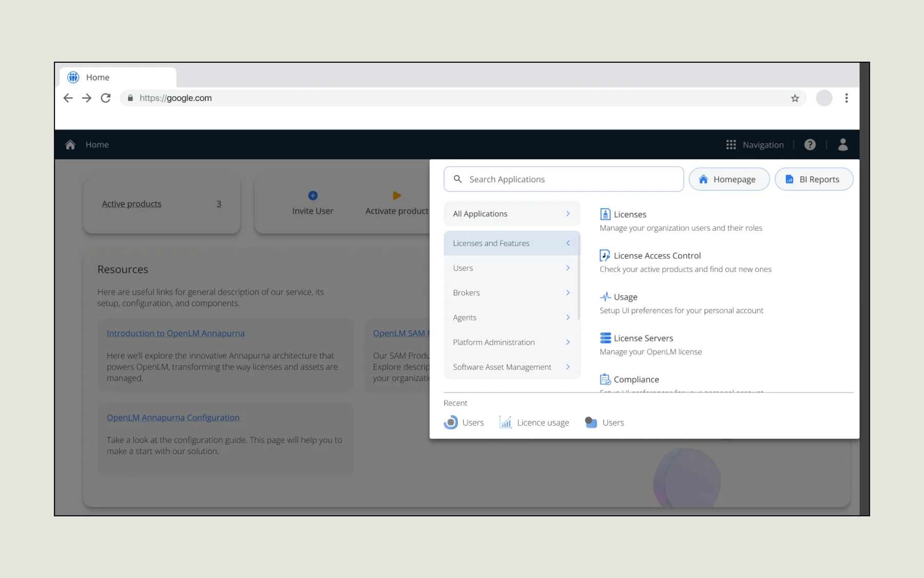Click the browser forward arrow
924x578 pixels.
[x=87, y=98]
